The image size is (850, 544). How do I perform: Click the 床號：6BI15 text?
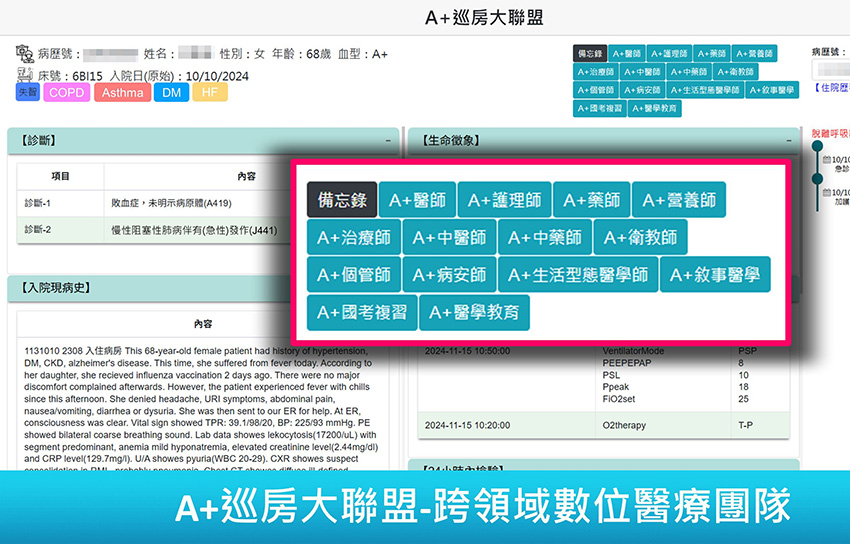70,76
